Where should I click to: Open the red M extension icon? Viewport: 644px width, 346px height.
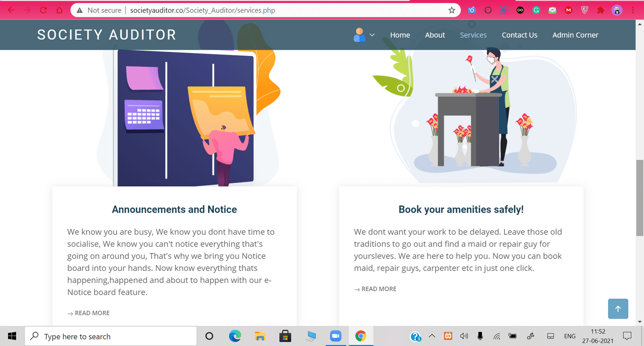(x=568, y=10)
